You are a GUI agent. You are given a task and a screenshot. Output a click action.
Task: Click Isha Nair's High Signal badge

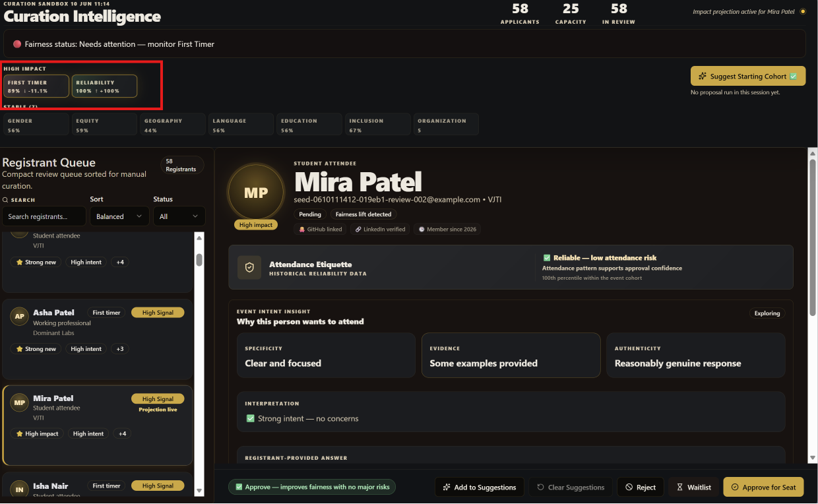pos(158,486)
